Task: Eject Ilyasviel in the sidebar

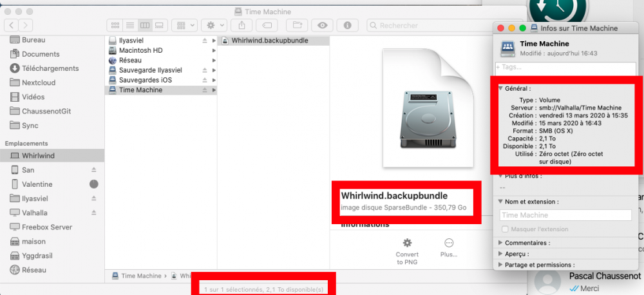Action: pos(93,198)
